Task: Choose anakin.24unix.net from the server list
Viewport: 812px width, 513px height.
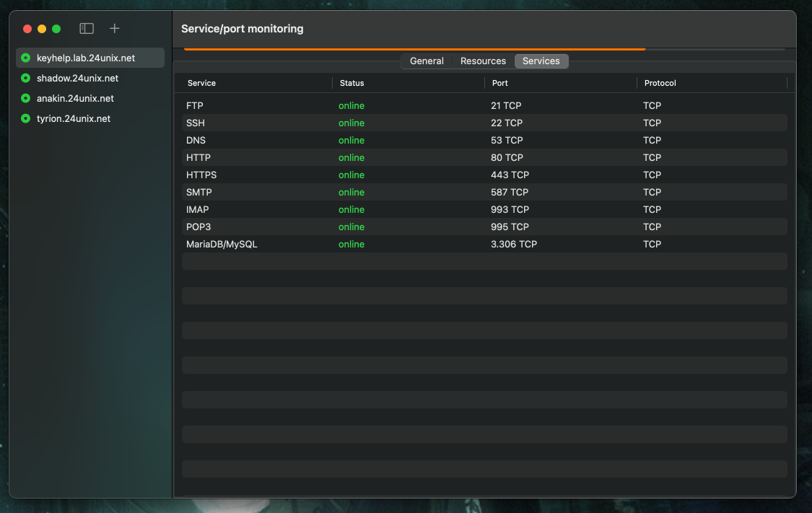Action: [75, 98]
